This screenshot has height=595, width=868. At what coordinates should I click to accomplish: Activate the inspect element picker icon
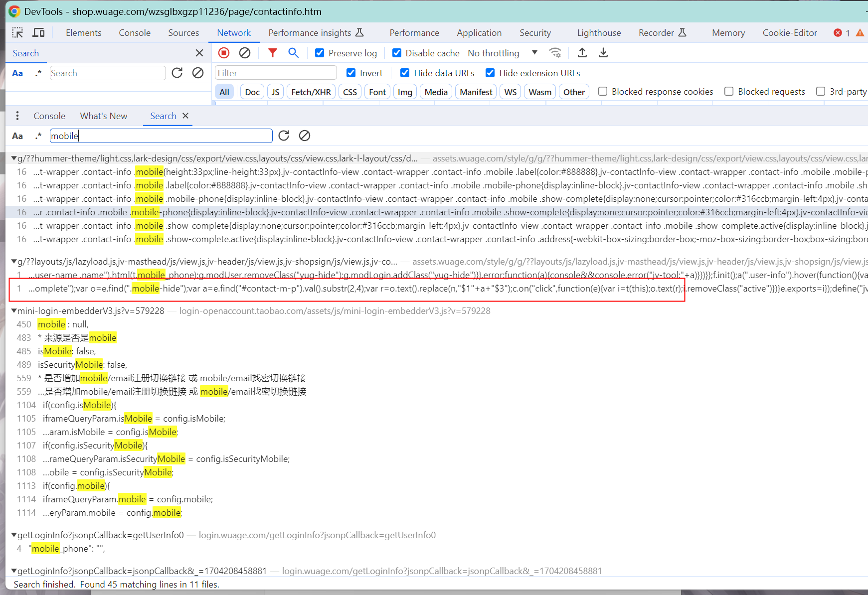(17, 33)
